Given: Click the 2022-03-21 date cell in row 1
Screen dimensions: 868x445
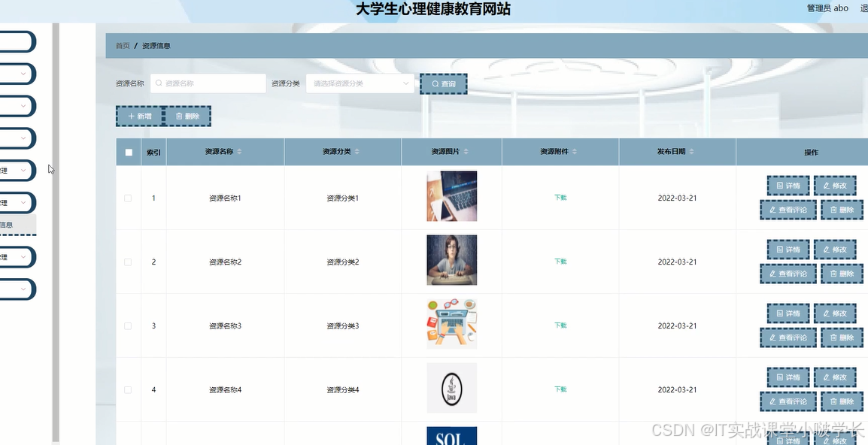Looking at the screenshot, I should point(677,198).
